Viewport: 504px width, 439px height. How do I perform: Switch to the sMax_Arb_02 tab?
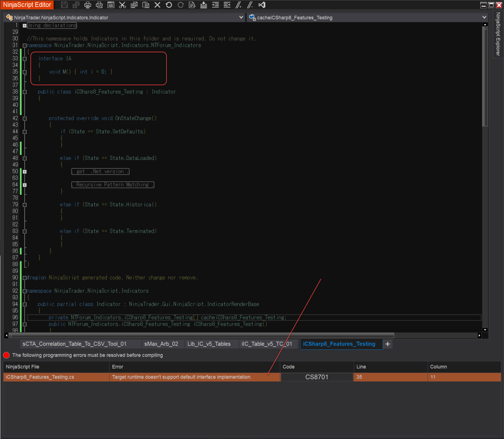(161, 344)
